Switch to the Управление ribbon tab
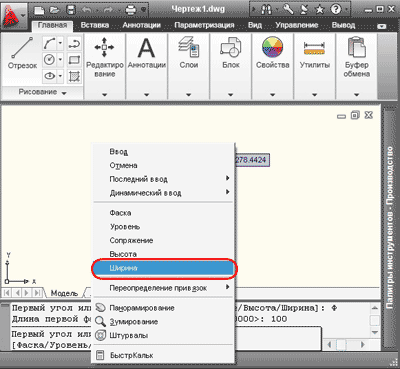Image resolution: width=400 pixels, height=369 pixels. point(297,25)
